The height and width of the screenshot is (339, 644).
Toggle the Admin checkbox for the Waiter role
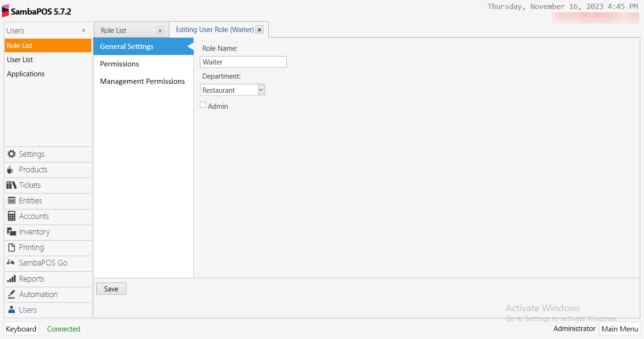tap(203, 105)
